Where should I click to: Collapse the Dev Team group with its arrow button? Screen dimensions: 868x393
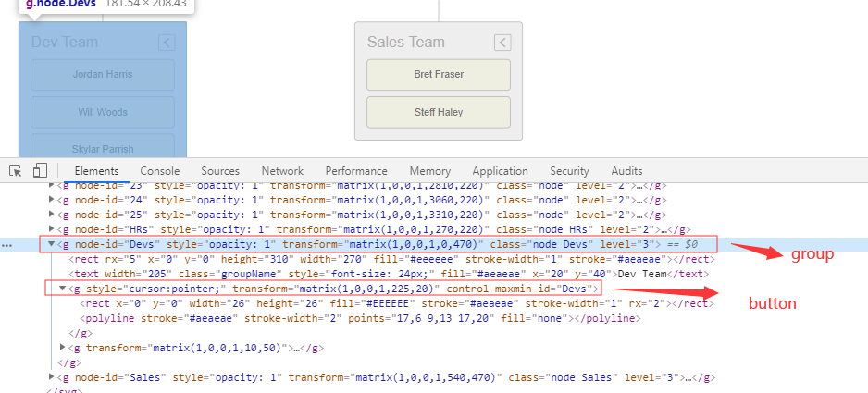click(167, 42)
